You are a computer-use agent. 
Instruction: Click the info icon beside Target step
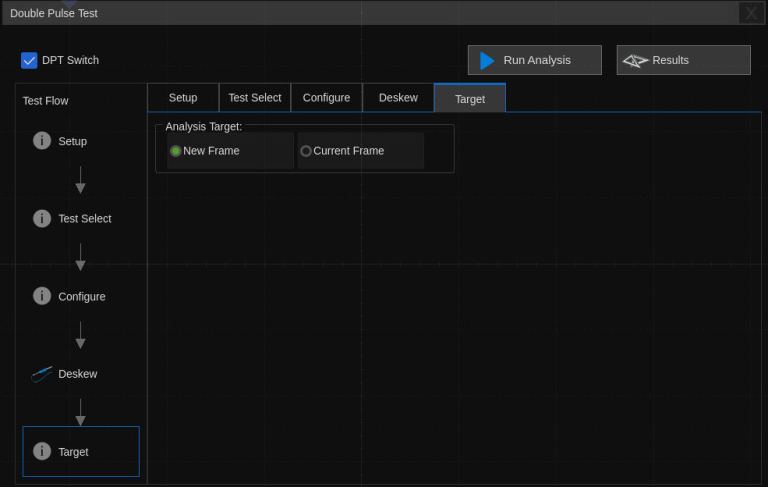coord(42,451)
